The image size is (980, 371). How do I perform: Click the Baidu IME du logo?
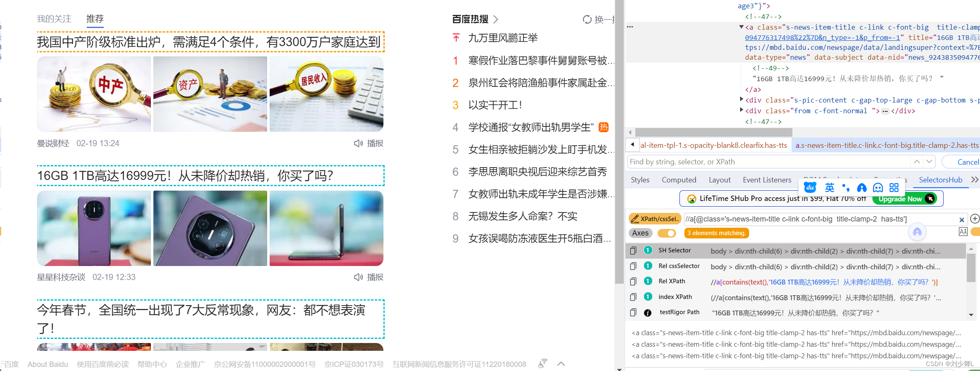point(810,188)
